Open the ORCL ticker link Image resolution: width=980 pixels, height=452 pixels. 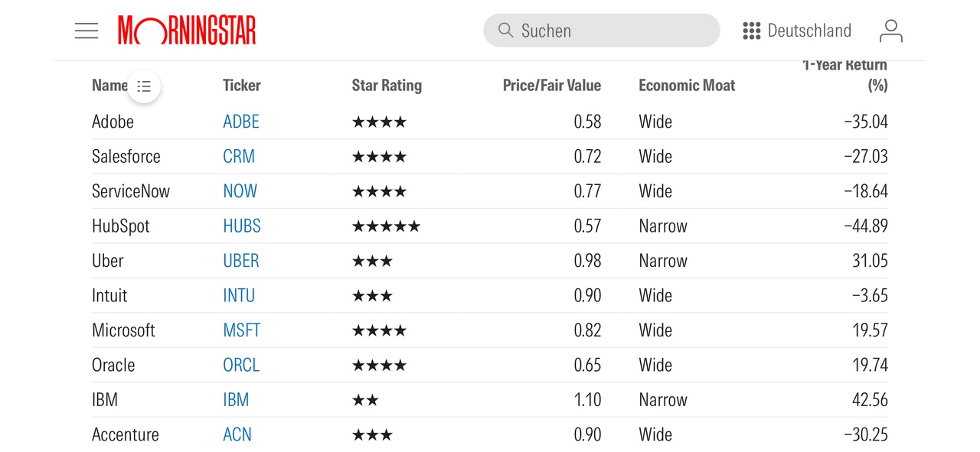point(241,366)
